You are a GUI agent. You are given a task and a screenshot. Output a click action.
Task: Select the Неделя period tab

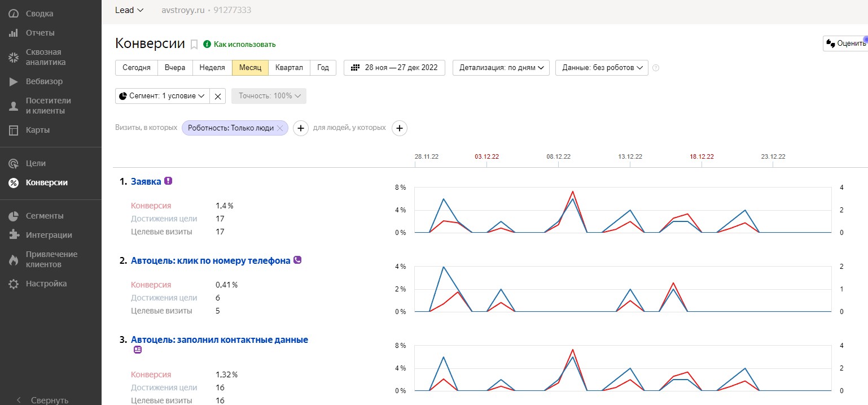(x=212, y=67)
